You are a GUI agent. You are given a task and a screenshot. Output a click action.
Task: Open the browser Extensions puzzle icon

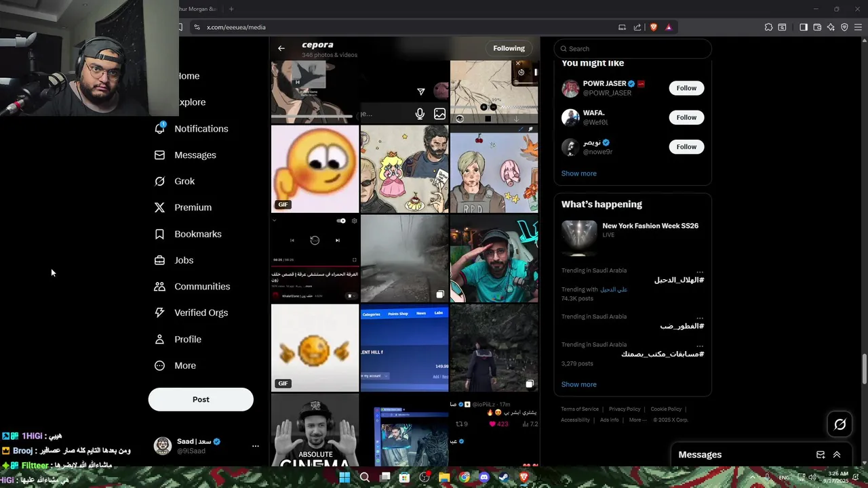point(768,27)
